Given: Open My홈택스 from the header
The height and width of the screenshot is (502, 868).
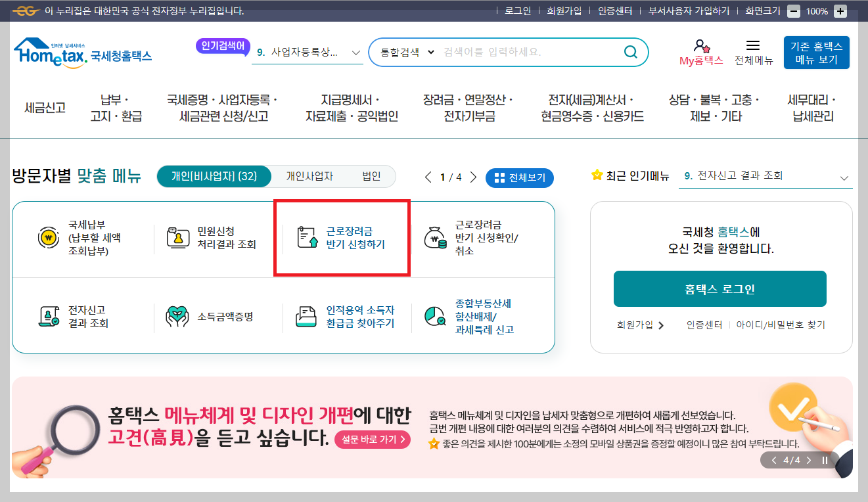Looking at the screenshot, I should click(x=699, y=51).
